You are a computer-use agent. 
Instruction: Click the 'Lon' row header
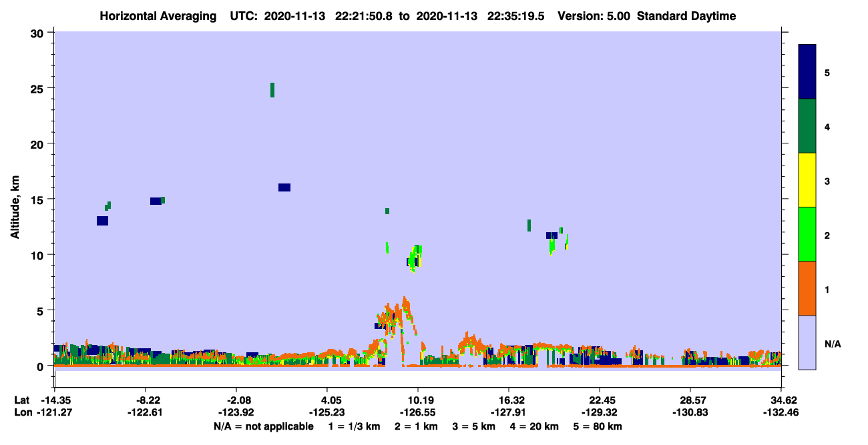tap(22, 412)
